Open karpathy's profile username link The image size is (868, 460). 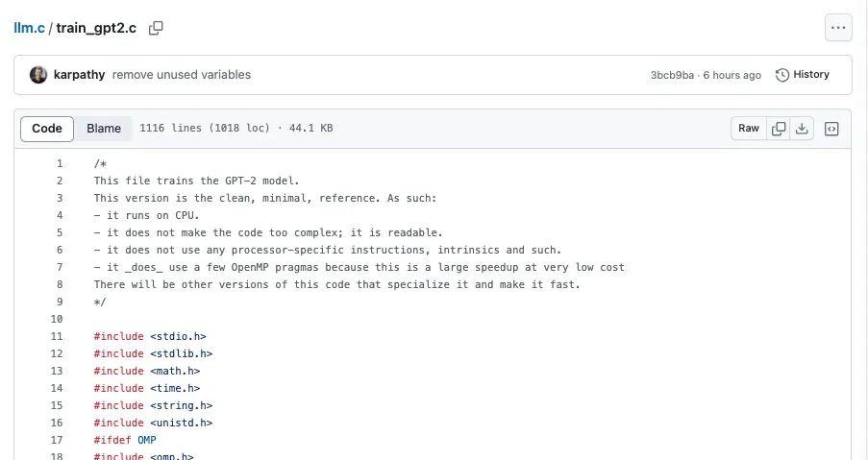[80, 75]
